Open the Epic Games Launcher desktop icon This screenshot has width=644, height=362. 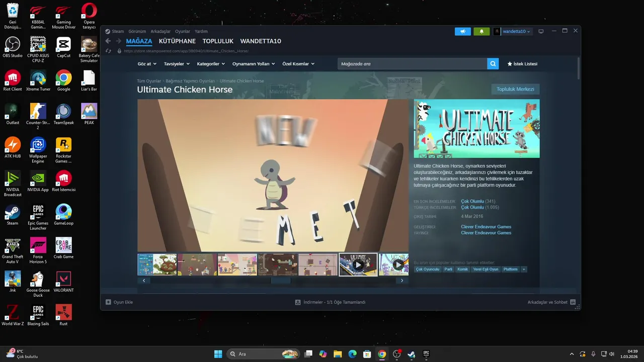pos(38,217)
